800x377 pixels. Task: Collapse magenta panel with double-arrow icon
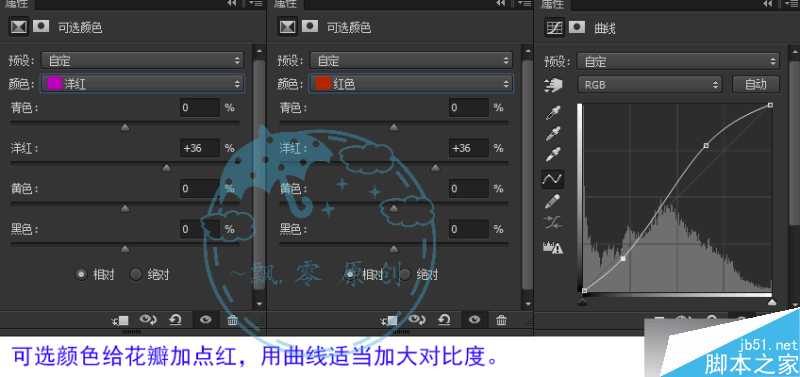tap(233, 3)
